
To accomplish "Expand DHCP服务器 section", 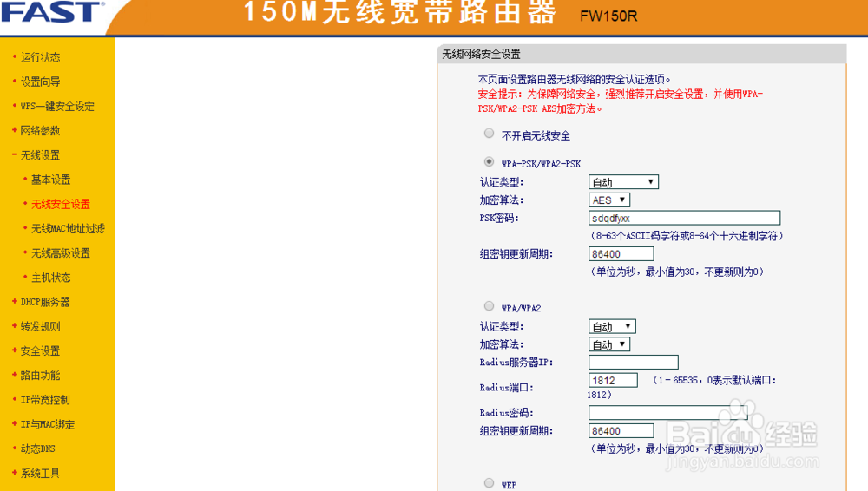I will pos(45,302).
